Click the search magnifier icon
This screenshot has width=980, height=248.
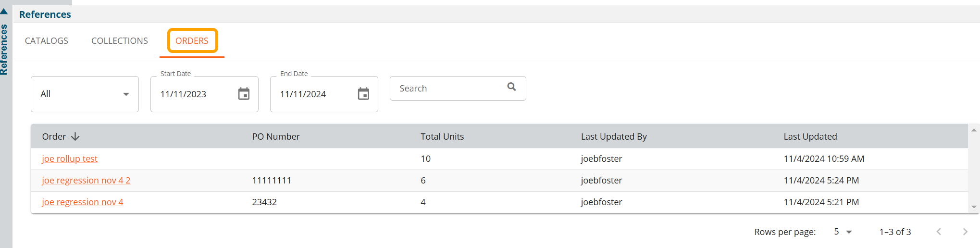pyautogui.click(x=511, y=87)
